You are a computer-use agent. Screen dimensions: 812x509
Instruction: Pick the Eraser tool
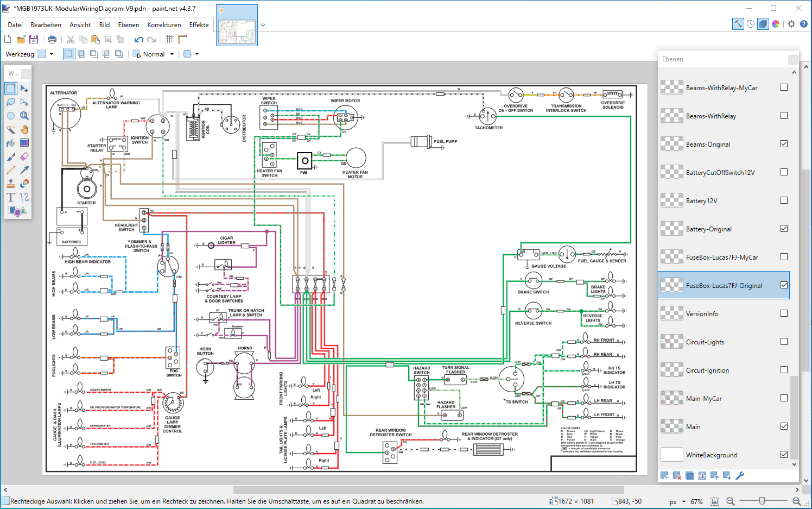(x=24, y=156)
